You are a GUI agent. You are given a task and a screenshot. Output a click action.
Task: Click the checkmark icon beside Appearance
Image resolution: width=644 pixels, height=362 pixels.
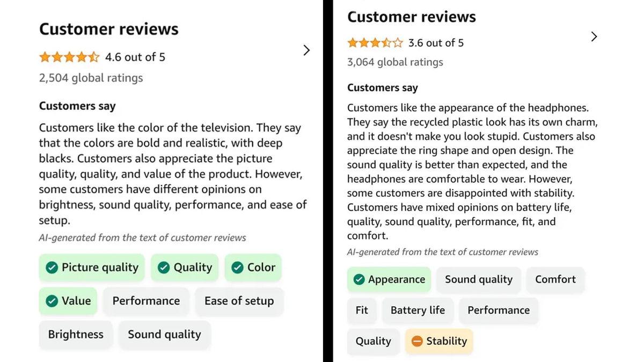pyautogui.click(x=359, y=279)
